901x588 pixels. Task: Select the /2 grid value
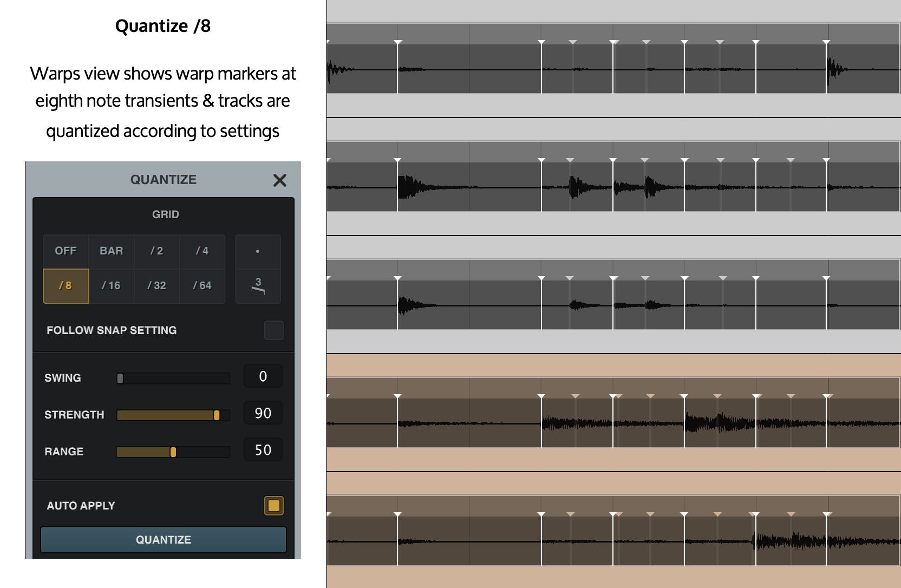point(156,251)
